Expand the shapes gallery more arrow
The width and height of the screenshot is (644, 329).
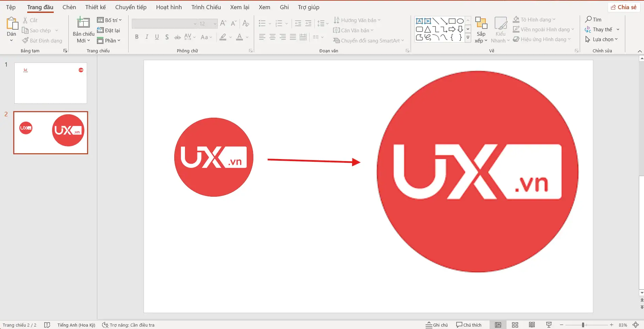click(468, 37)
